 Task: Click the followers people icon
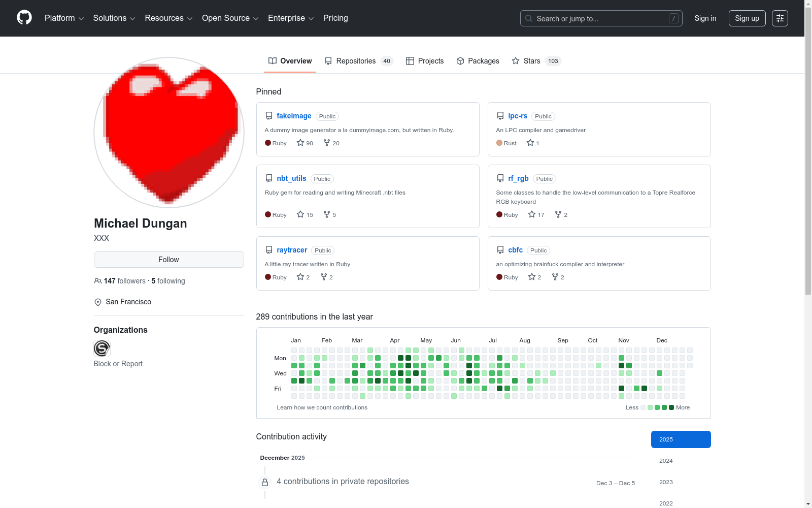tap(98, 281)
